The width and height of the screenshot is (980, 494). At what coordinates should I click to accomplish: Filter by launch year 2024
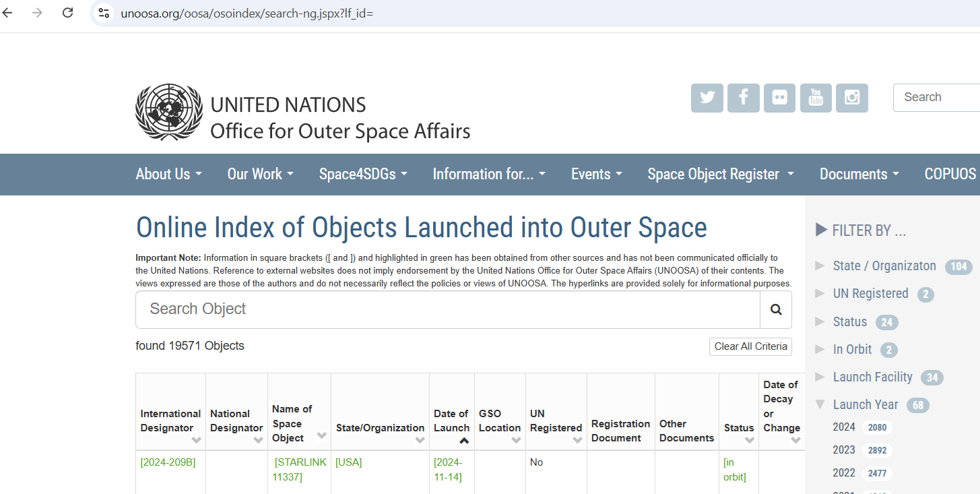844,427
